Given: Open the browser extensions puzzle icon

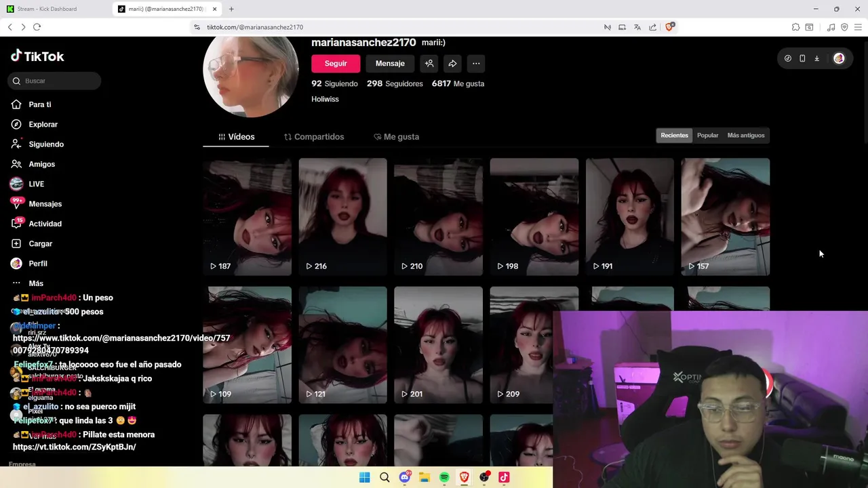Looking at the screenshot, I should click(795, 27).
